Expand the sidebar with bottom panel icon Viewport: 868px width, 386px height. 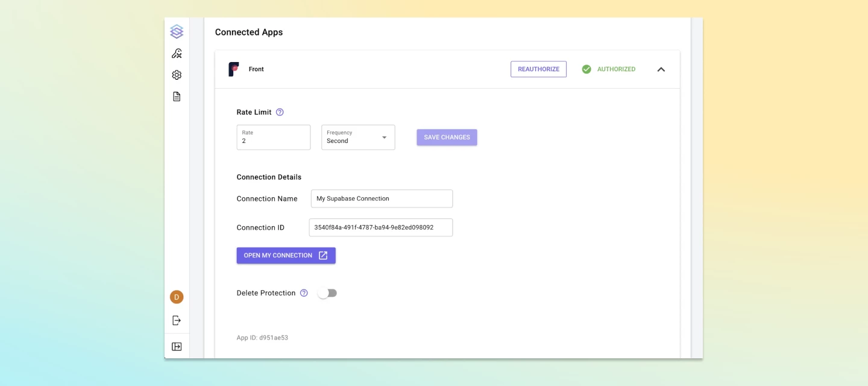[177, 347]
